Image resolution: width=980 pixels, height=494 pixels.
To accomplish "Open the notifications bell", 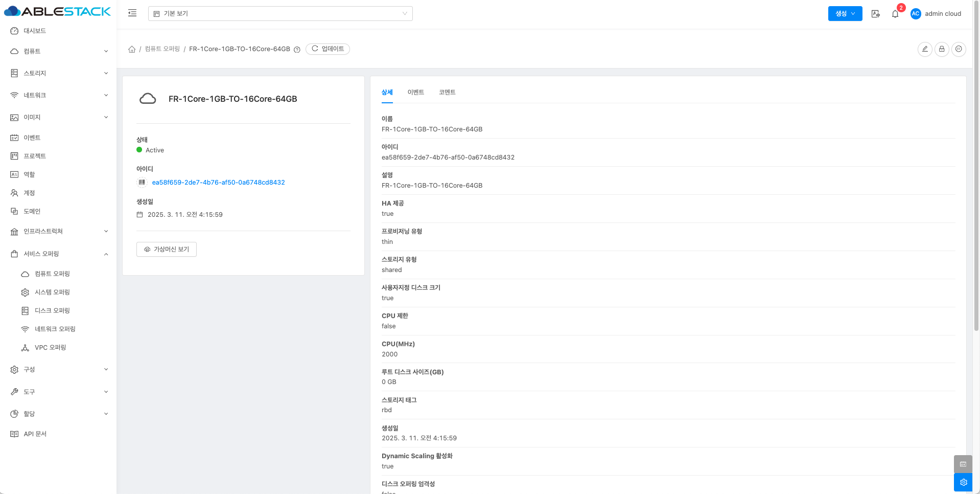I will pos(895,14).
